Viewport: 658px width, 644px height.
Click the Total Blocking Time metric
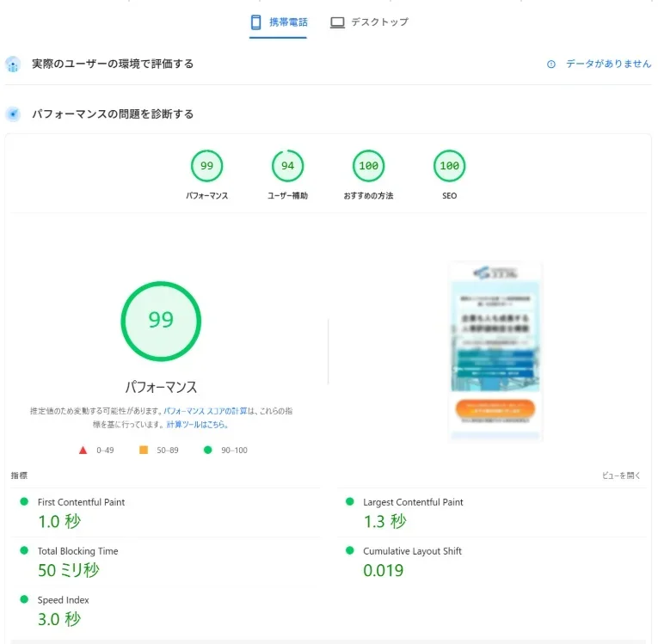(77, 551)
